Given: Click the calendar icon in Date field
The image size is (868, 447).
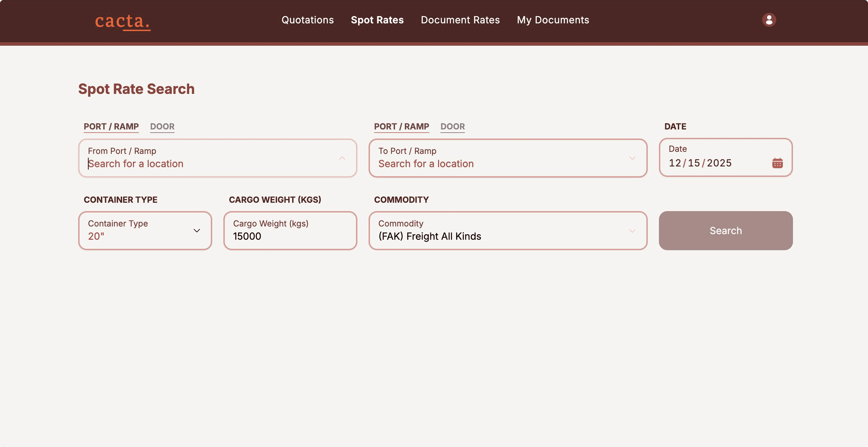Looking at the screenshot, I should click(x=777, y=163).
